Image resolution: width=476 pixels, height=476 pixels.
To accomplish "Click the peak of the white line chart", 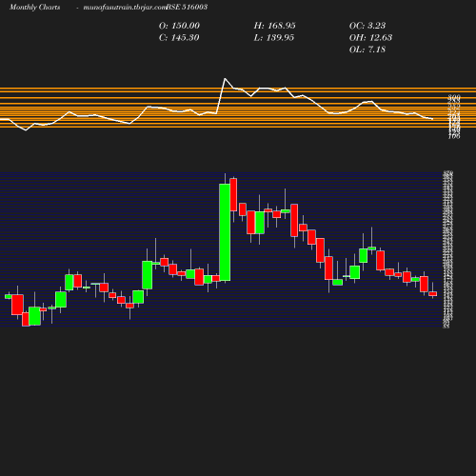I will 225,78.
